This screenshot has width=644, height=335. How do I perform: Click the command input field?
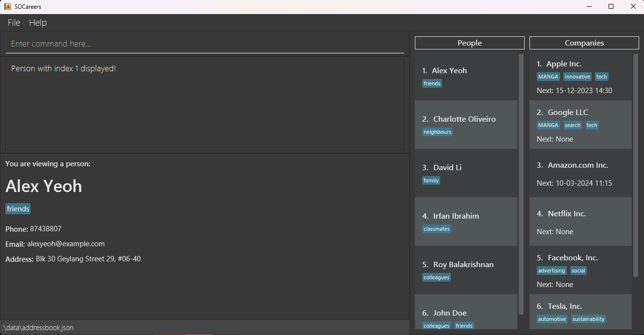(x=205, y=44)
